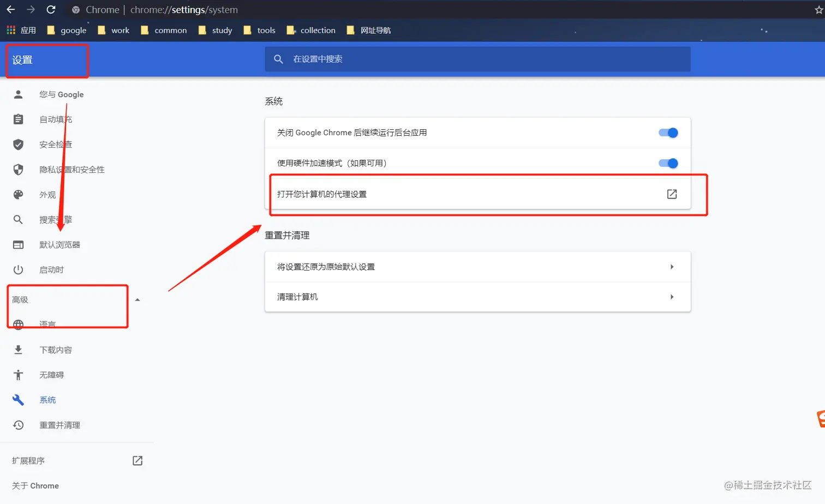825x504 pixels.
Task: Select the 隐私设置和安全性 privacy icon
Action: (x=18, y=169)
